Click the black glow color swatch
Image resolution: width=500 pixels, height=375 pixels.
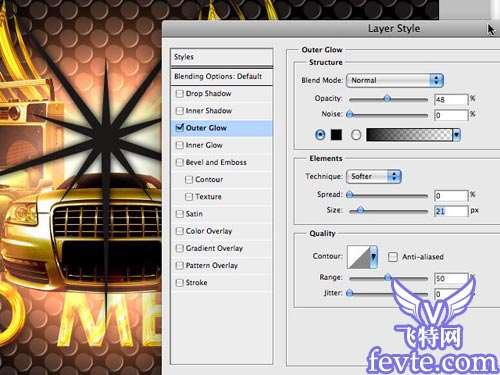336,135
